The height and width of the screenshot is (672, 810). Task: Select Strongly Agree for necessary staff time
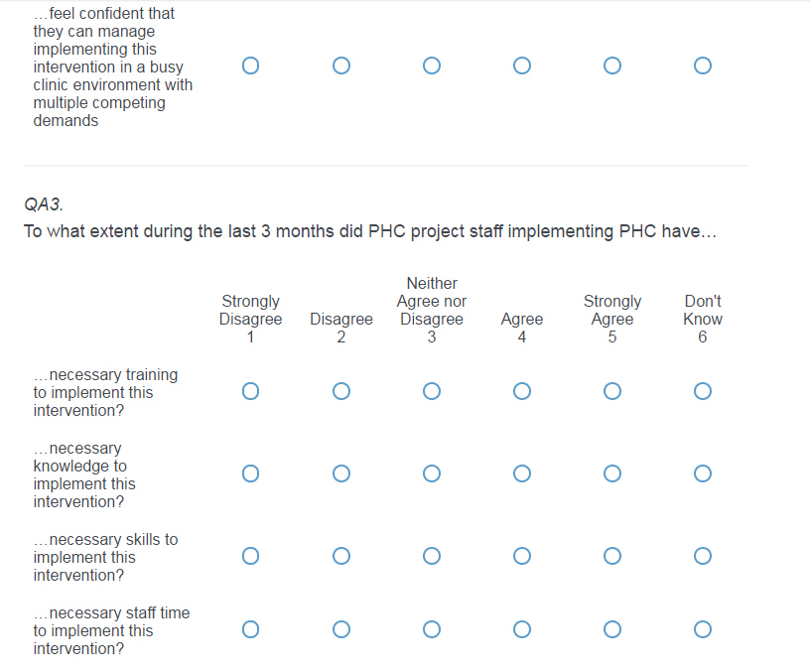coord(612,629)
